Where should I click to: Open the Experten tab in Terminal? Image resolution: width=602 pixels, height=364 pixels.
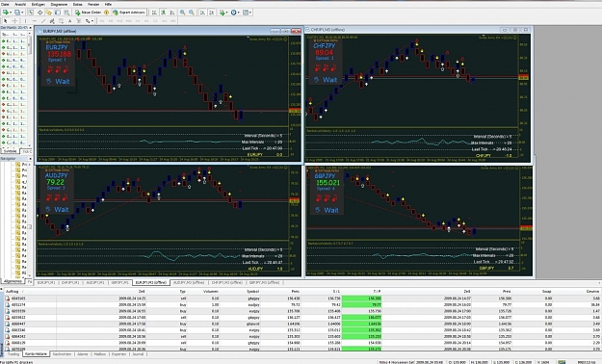pyautogui.click(x=118, y=354)
